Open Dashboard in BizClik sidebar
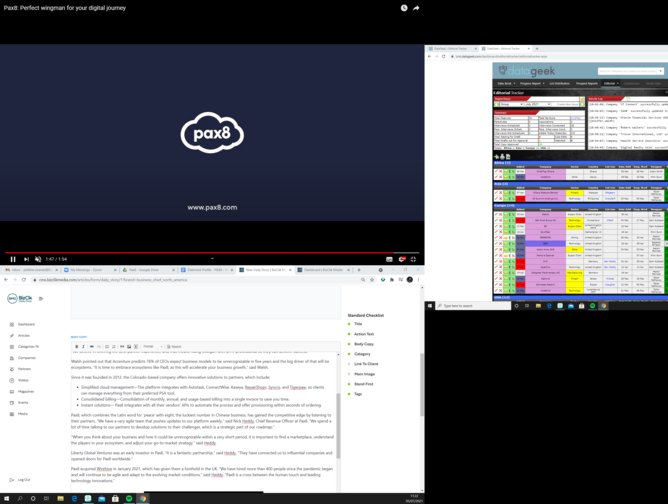668x504 pixels. pyautogui.click(x=26, y=324)
